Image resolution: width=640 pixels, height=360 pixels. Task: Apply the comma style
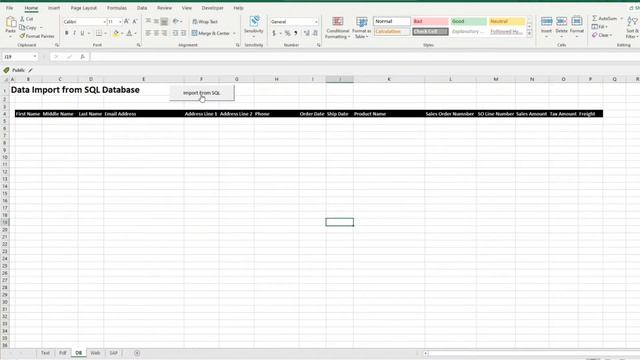coord(296,33)
